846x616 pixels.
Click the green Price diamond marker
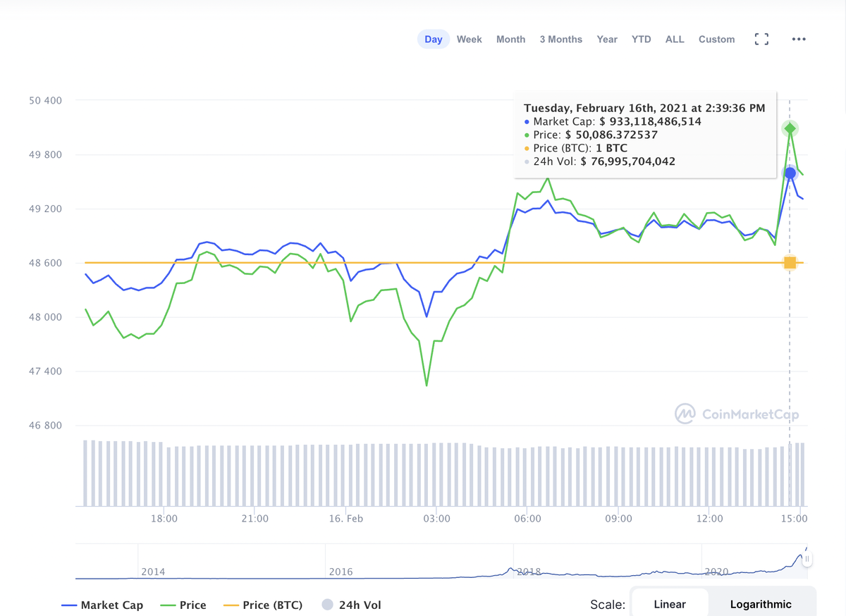pyautogui.click(x=790, y=128)
